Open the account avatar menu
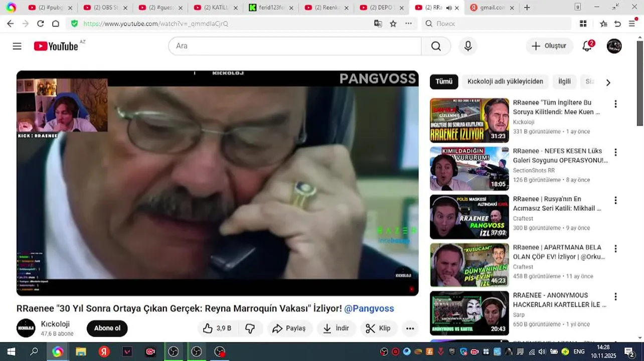The image size is (644, 361). (614, 46)
